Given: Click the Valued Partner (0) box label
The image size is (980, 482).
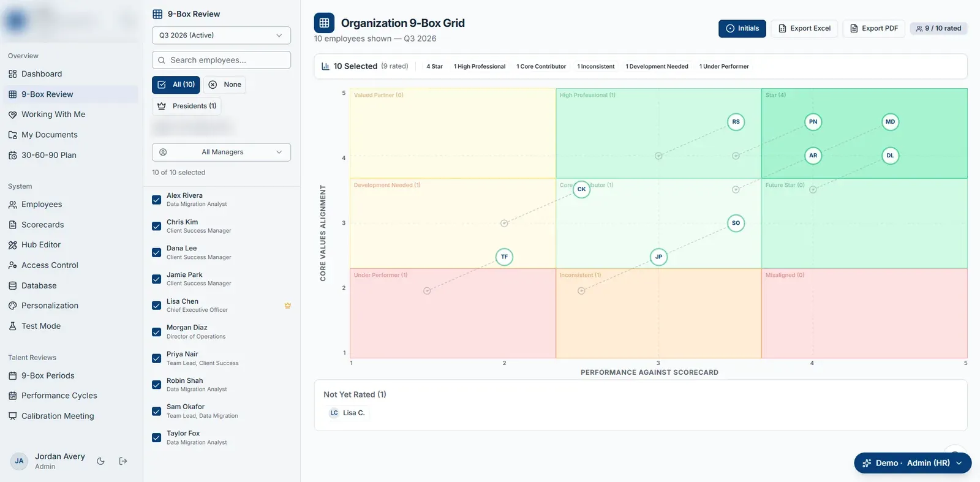Looking at the screenshot, I should coord(379,96).
